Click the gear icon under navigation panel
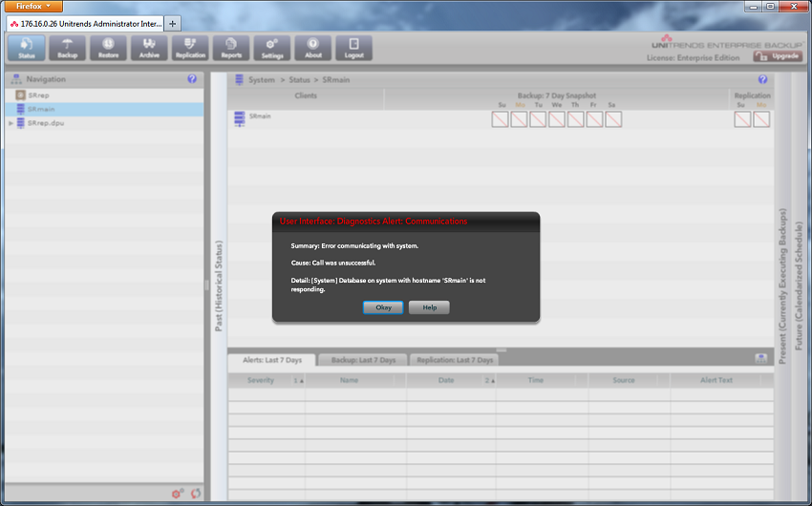This screenshot has height=506, width=812. point(178,494)
